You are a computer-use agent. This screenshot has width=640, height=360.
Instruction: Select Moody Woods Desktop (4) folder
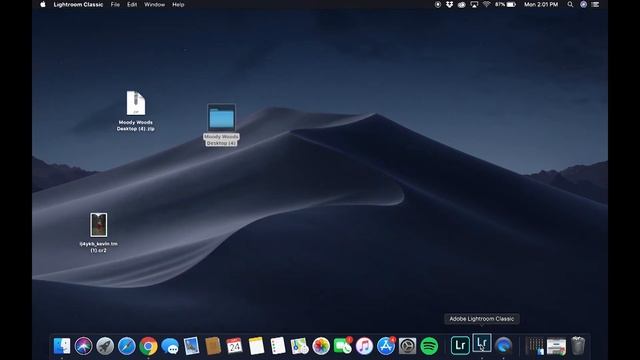coord(221,124)
